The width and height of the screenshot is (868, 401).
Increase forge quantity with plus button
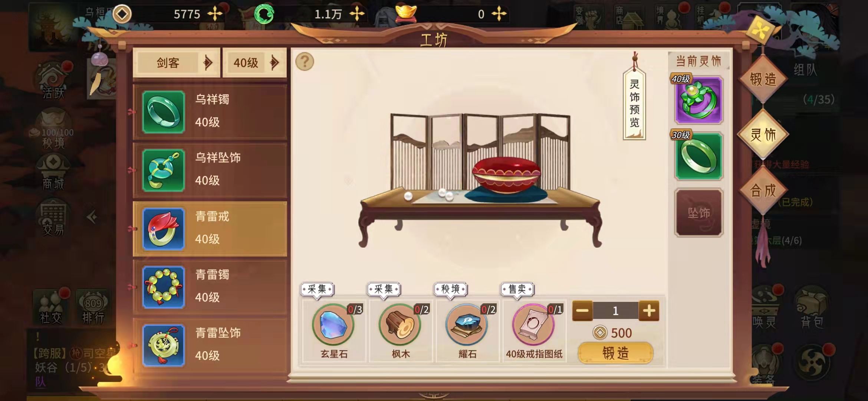649,311
